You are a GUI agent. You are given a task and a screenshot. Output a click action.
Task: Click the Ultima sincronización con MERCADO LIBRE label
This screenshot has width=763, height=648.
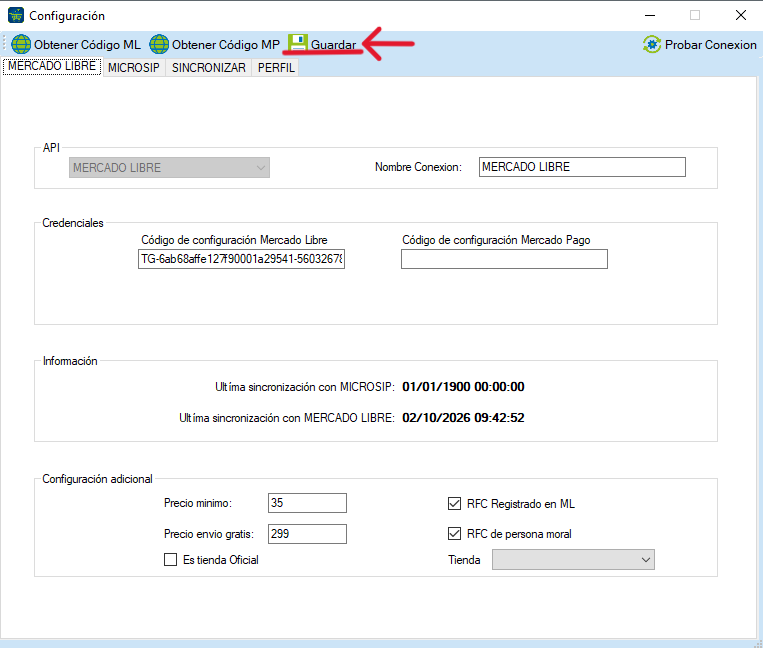coord(287,418)
